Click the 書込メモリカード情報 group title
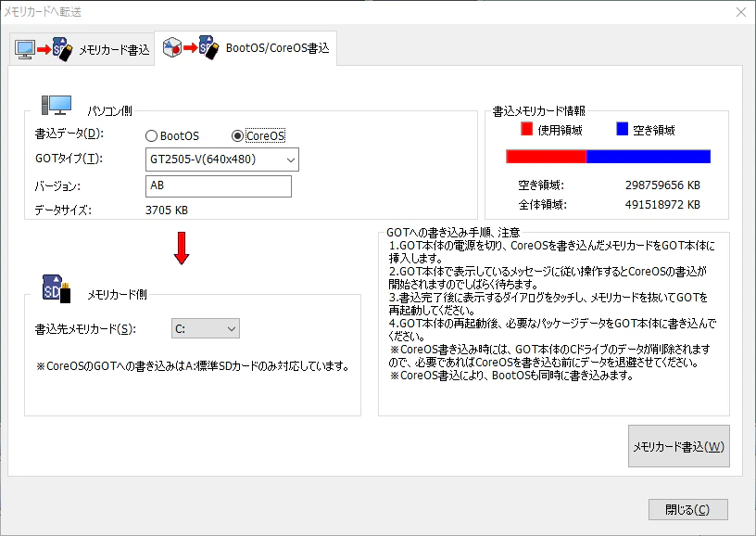 [538, 111]
